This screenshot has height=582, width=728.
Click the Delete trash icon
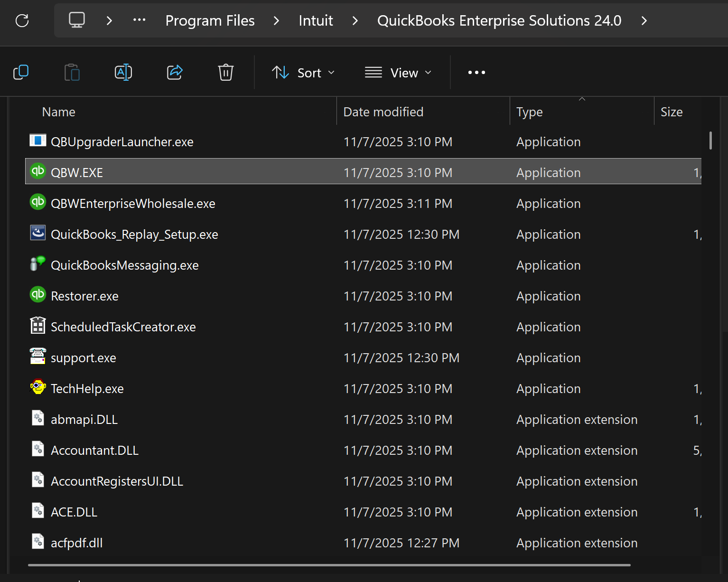click(x=226, y=72)
